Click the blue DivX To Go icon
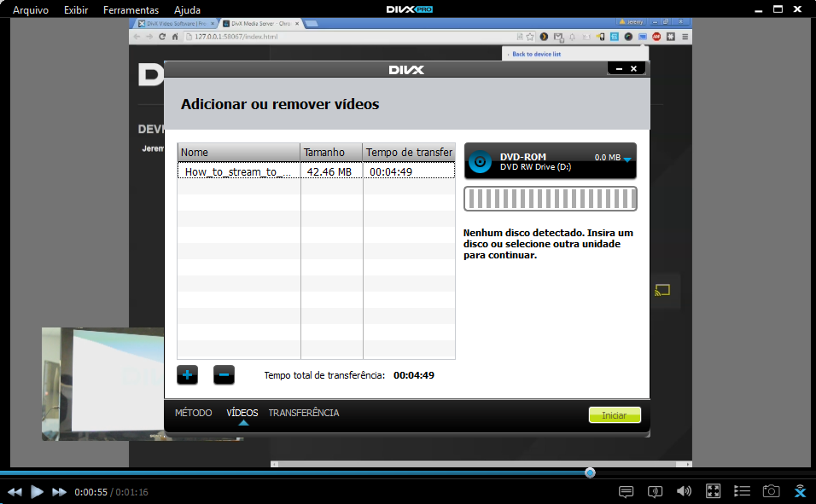816x504 pixels. pos(800,491)
